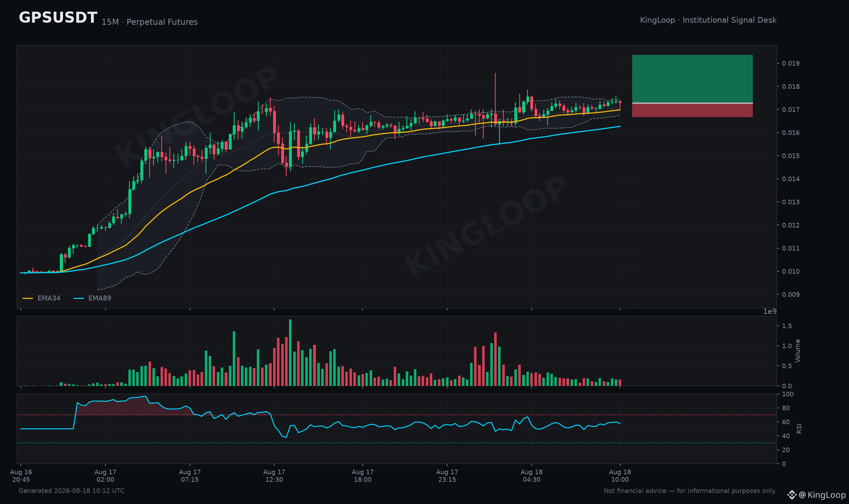The height and width of the screenshot is (504, 849).
Task: Select the EMA89 legend entry
Action: [92, 298]
